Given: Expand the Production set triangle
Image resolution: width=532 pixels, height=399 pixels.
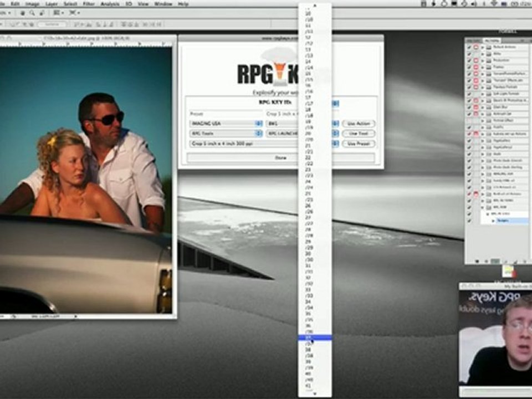Looking at the screenshot, I should click(483, 60).
